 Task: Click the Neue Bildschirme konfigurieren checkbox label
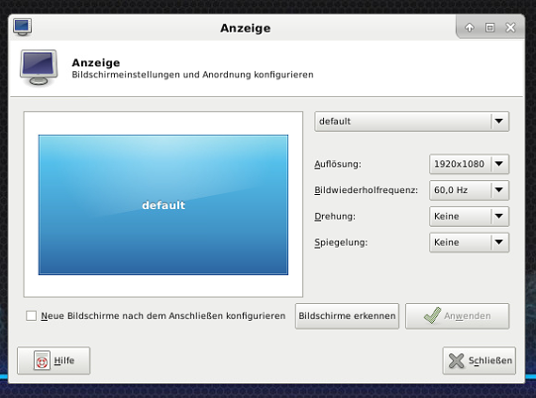(163, 316)
